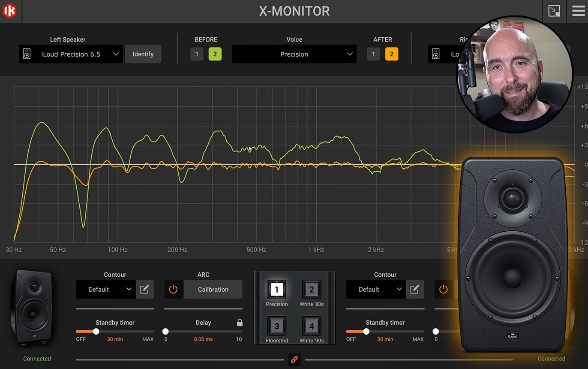Open the hamburger menu
This screenshot has height=369, width=588.
click(579, 11)
